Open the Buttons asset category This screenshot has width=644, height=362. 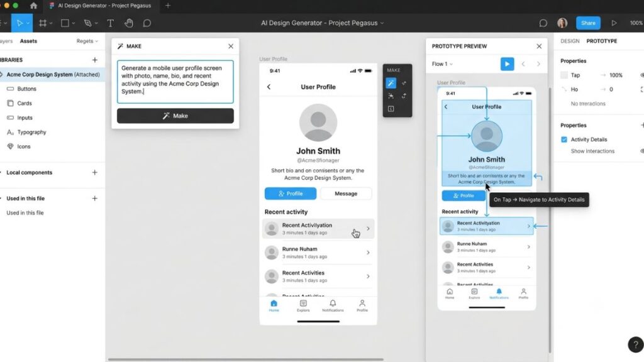tap(26, 89)
